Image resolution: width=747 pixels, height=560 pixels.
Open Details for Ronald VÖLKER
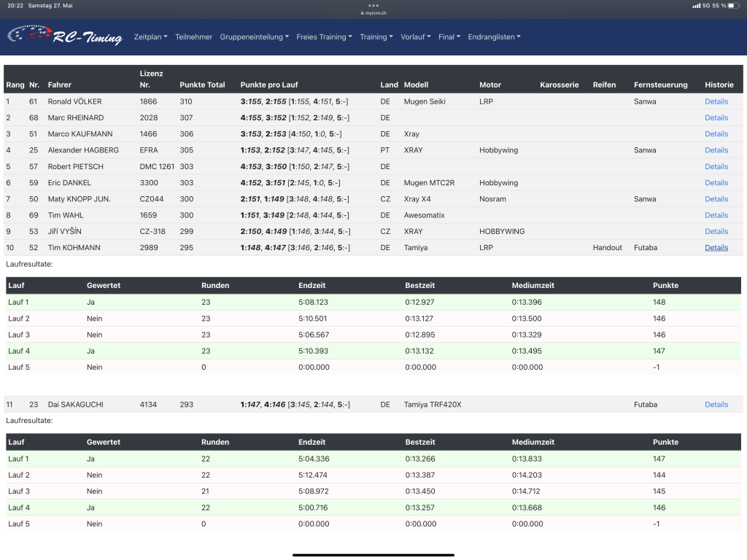click(716, 101)
